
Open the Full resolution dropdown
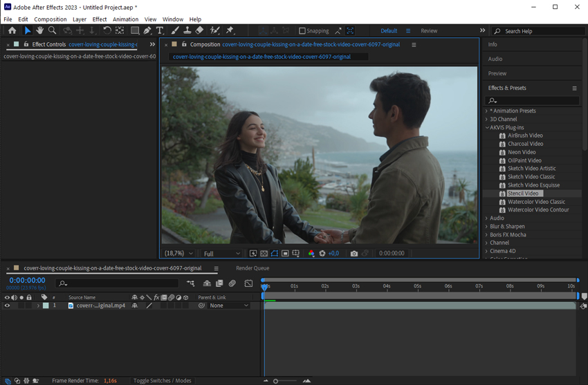(x=221, y=254)
